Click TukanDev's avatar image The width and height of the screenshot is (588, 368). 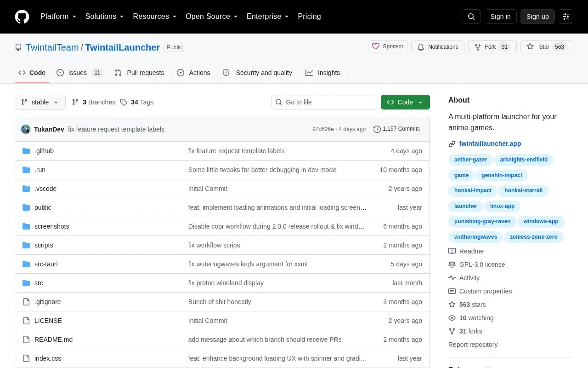(x=26, y=129)
